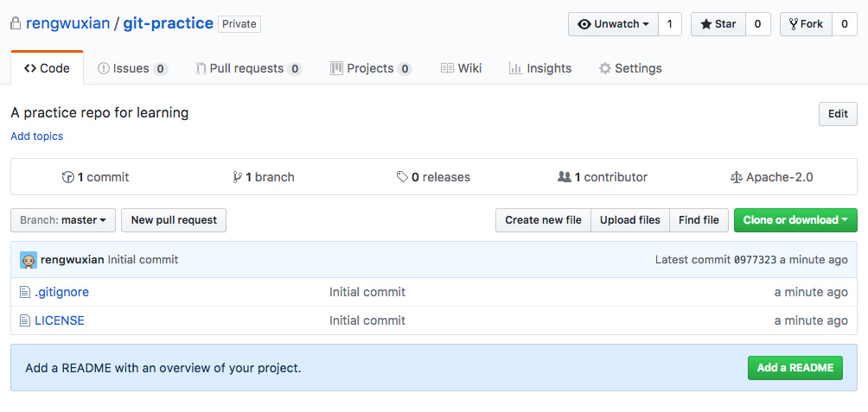
Task: Click the star icon on Star button
Action: tap(705, 24)
